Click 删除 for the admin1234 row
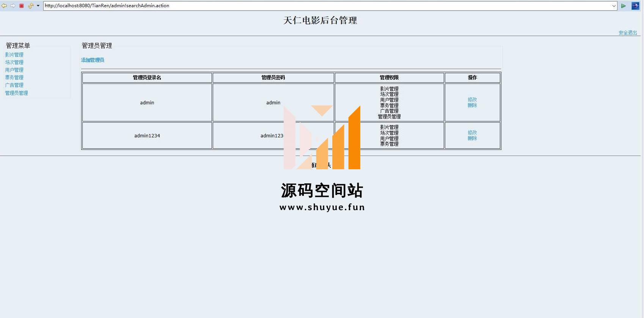Image resolution: width=644 pixels, height=318 pixels. (472, 138)
